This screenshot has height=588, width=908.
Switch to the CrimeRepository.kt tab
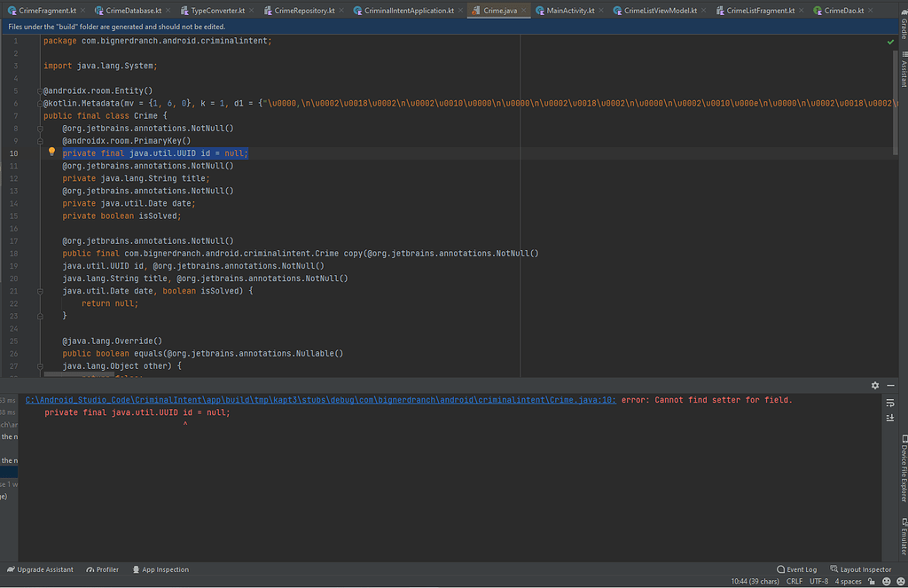[304, 11]
